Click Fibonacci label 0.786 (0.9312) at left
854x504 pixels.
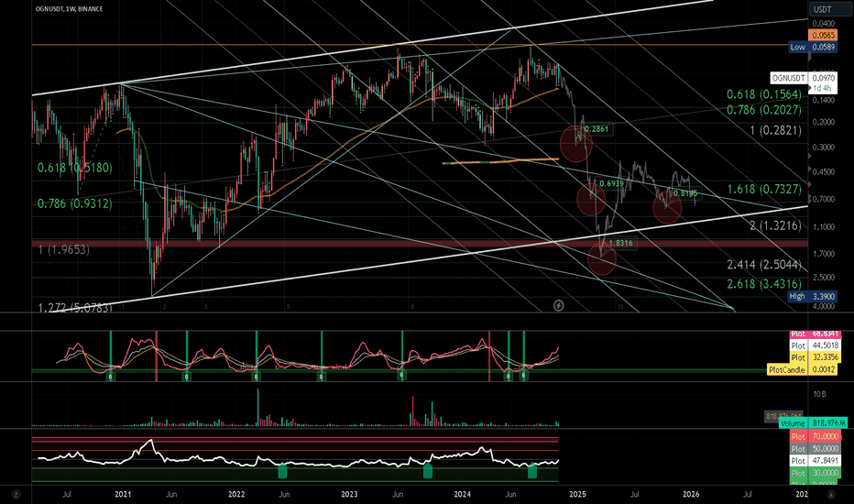tap(74, 203)
